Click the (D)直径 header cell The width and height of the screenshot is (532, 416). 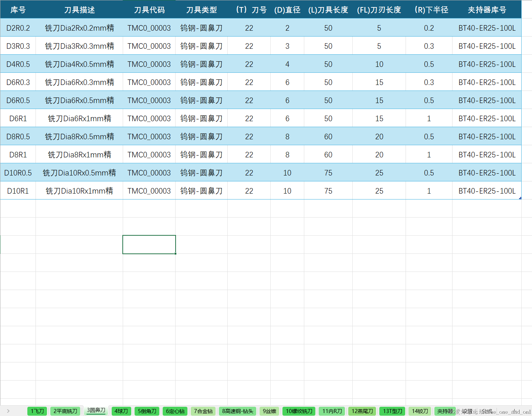(287, 10)
